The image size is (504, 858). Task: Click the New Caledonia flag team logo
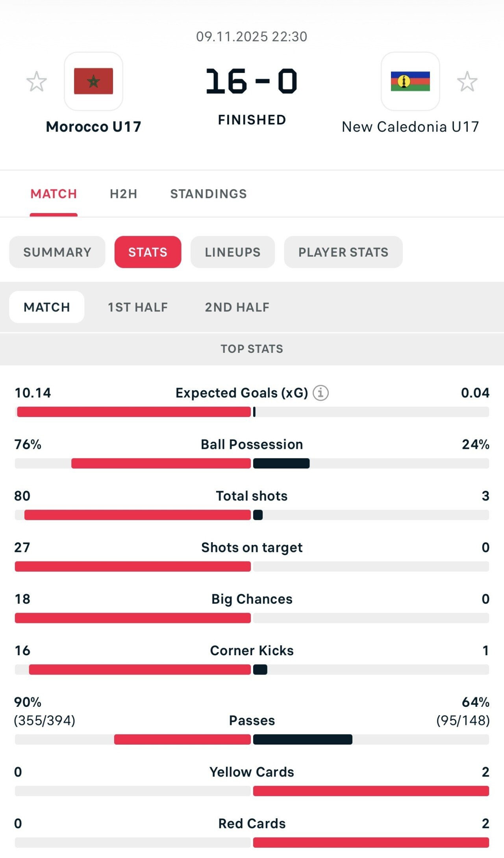point(410,81)
